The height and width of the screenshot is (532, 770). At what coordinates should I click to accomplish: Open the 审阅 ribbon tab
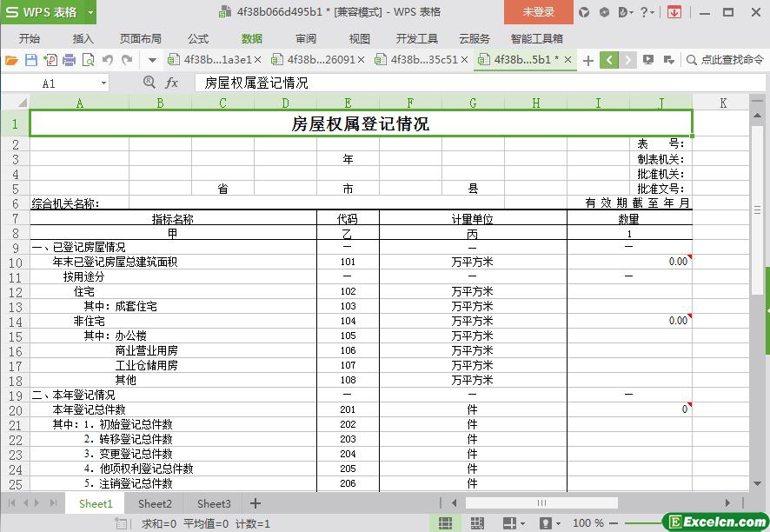pyautogui.click(x=305, y=38)
